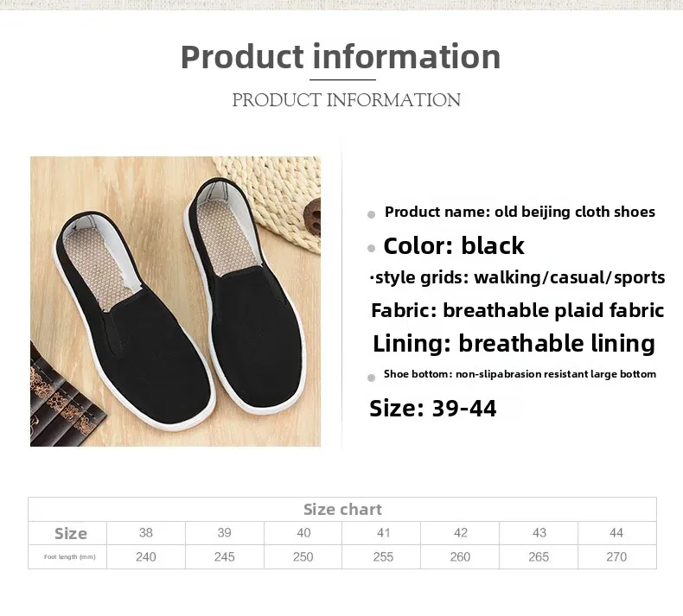
Task: Click the bold "Product information" heading
Action: coord(341,57)
